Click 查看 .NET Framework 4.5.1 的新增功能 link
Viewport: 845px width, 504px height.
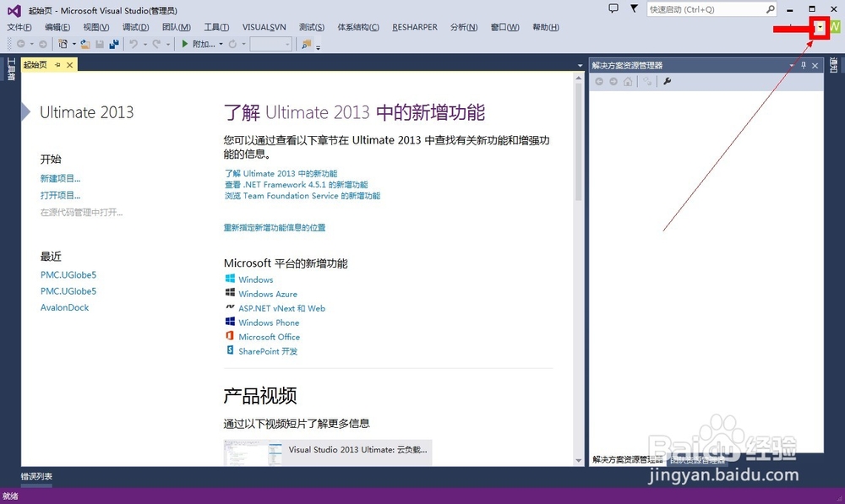297,184
